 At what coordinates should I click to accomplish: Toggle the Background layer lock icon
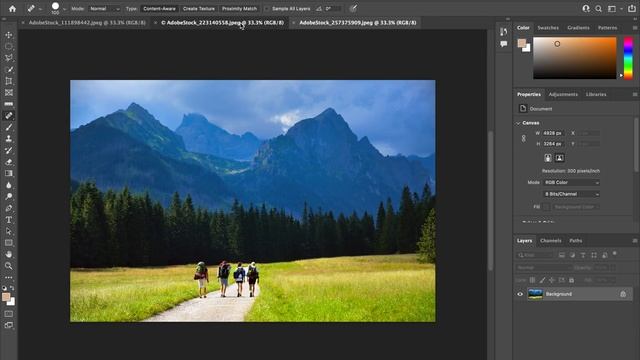coord(623,294)
